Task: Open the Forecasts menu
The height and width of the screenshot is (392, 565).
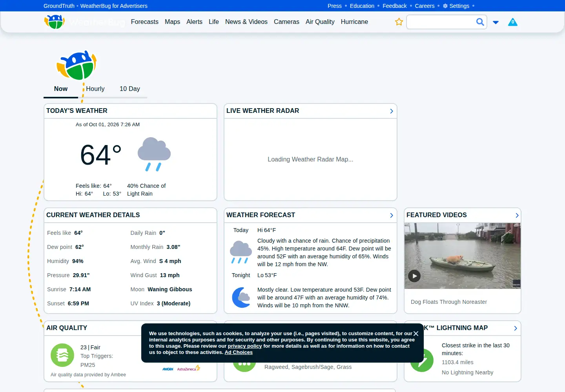Action: pyautogui.click(x=145, y=22)
